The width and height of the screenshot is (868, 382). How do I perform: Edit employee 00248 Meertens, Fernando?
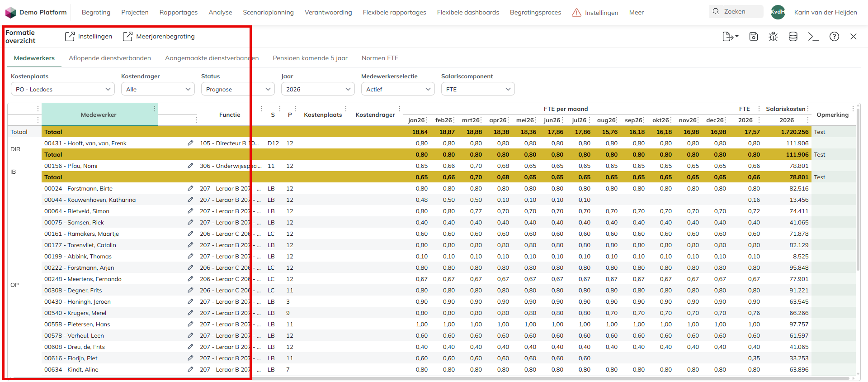[190, 279]
